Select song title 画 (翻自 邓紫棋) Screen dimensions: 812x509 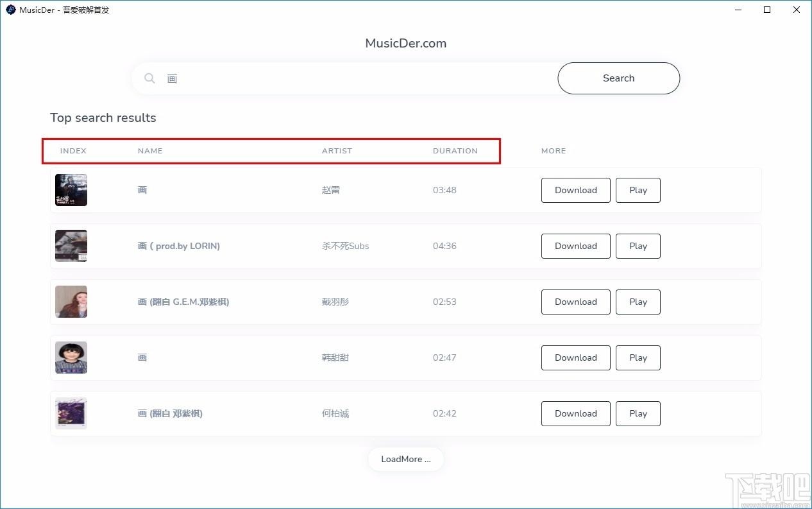tap(170, 413)
